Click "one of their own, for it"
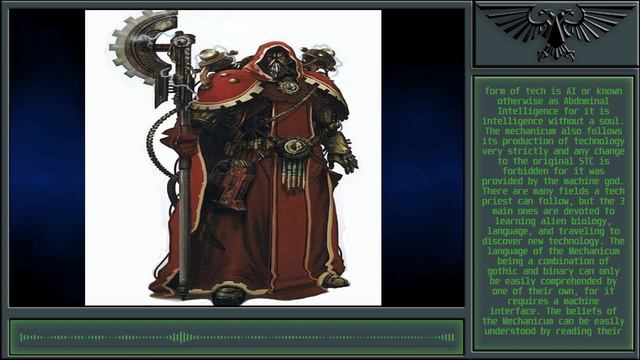 coord(553,291)
